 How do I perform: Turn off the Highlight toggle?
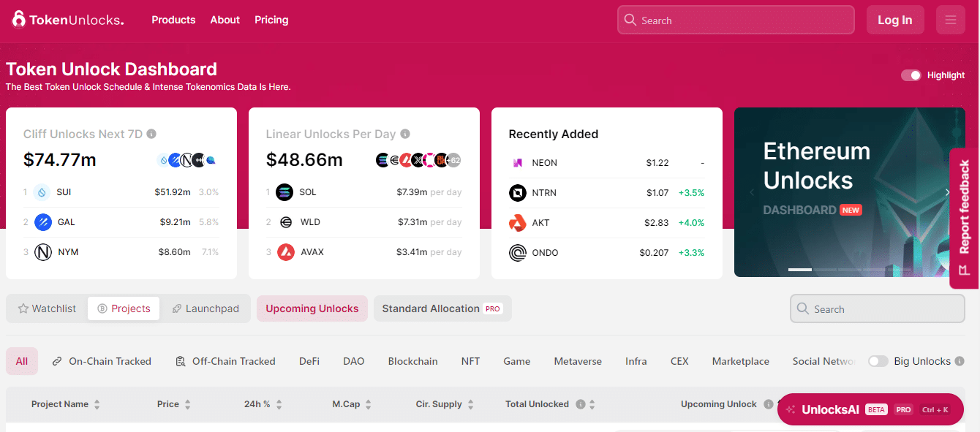911,75
